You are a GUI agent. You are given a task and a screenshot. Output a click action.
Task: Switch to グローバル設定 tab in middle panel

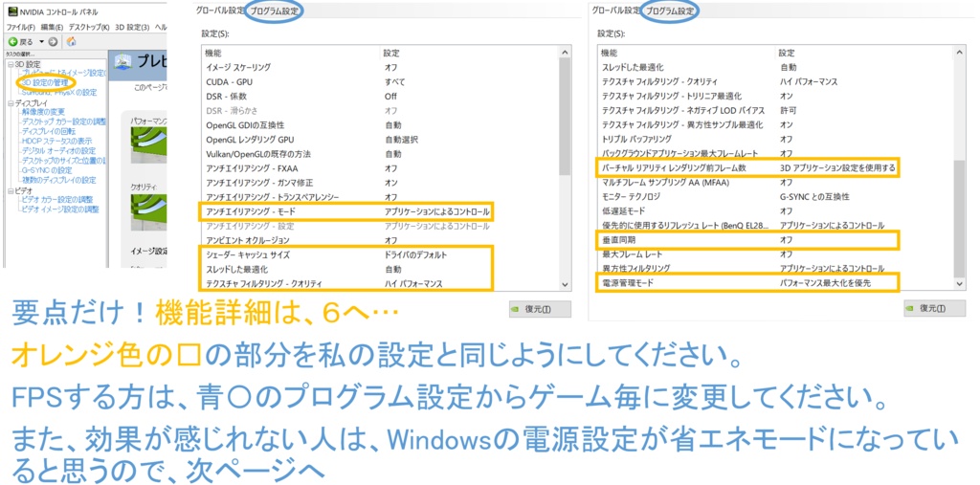[x=220, y=10]
